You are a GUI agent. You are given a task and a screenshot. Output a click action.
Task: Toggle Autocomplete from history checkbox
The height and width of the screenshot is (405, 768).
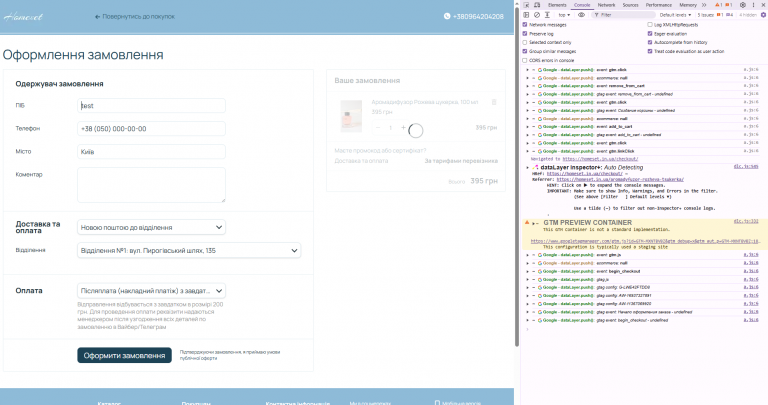pyautogui.click(x=650, y=43)
